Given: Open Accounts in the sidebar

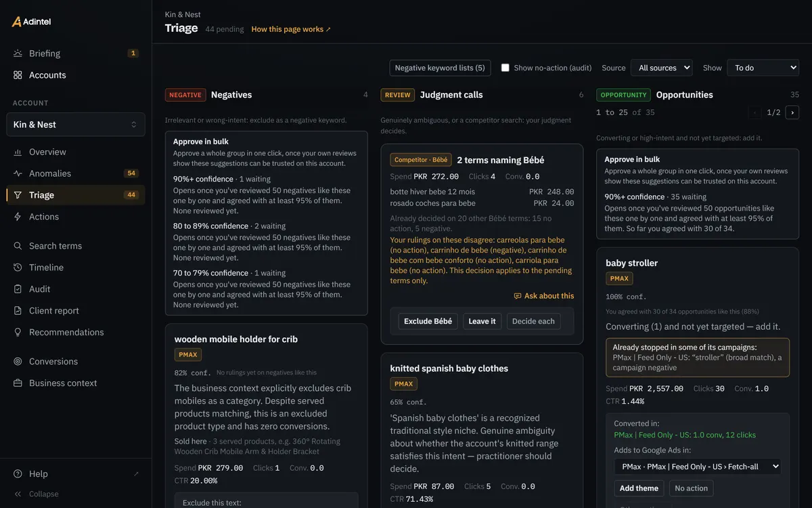Looking at the screenshot, I should click(x=76, y=75).
